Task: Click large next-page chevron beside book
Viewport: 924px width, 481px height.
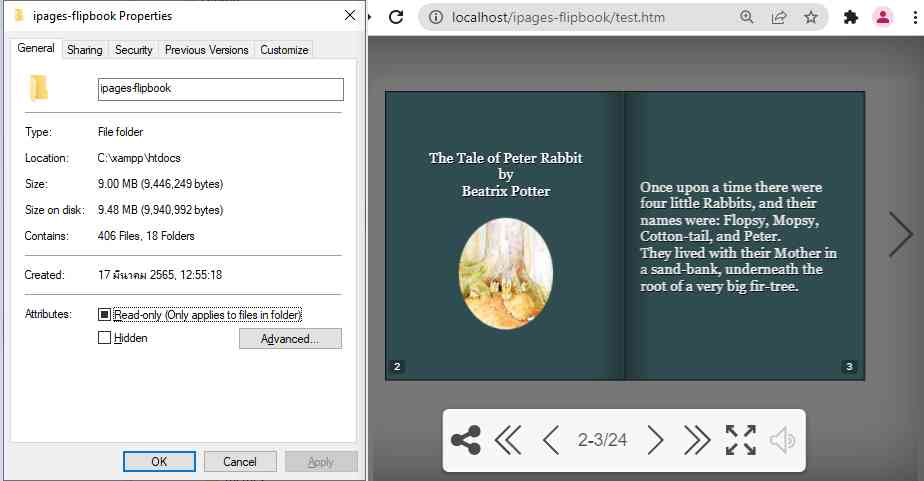Action: (x=900, y=234)
